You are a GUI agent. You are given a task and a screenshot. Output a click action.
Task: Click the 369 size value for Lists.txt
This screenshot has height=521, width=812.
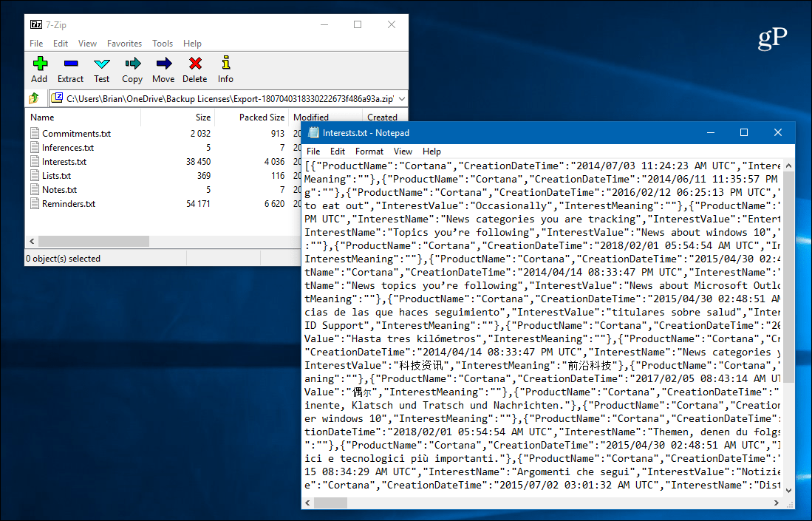point(203,176)
